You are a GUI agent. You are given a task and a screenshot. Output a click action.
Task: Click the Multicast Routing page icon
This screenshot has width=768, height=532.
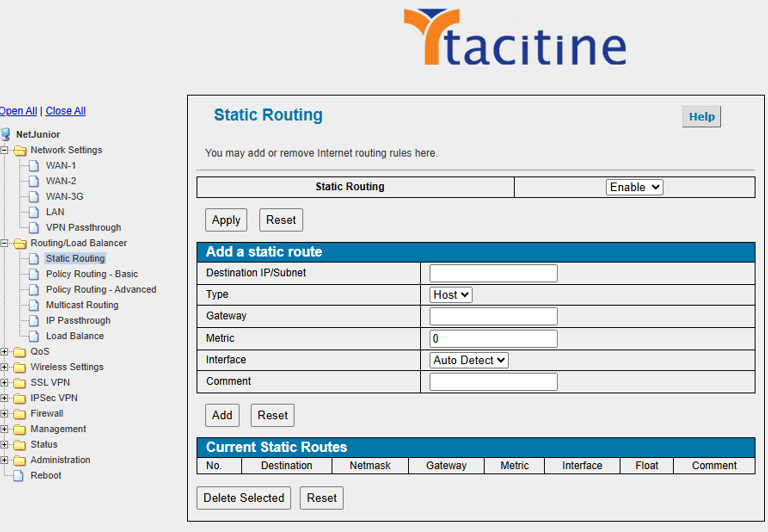(34, 305)
